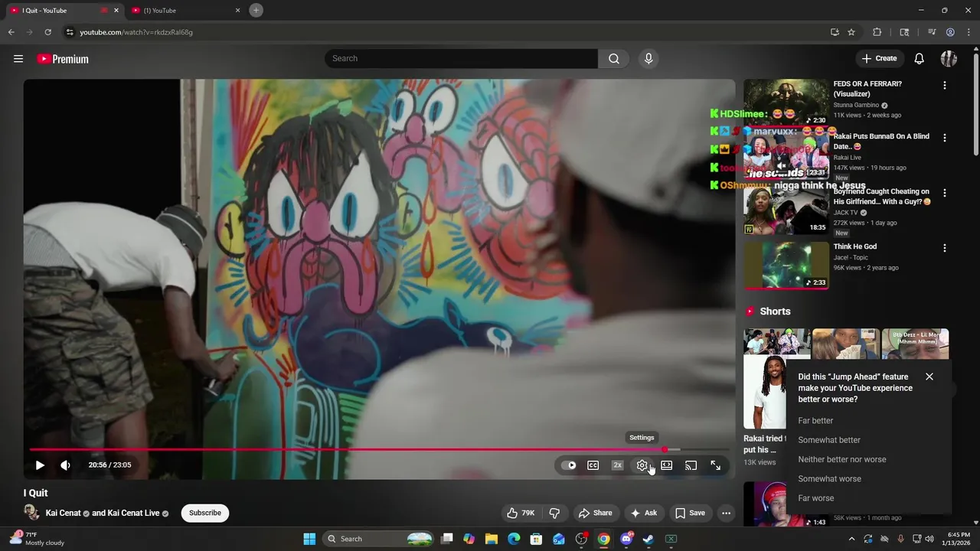This screenshot has width=980, height=551.
Task: Click the Ask AI button
Action: (644, 513)
